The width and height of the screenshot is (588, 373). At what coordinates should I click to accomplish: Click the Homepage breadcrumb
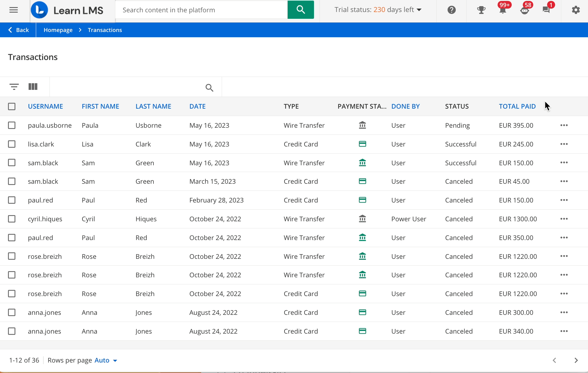click(x=58, y=30)
